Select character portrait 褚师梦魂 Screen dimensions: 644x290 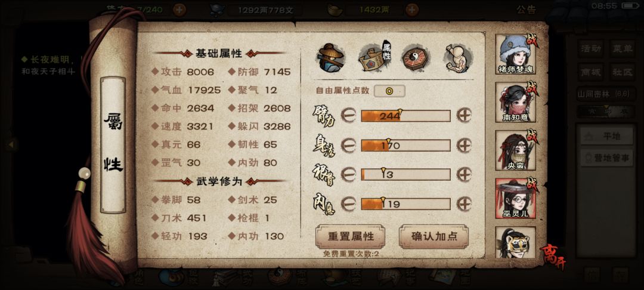(x=516, y=54)
